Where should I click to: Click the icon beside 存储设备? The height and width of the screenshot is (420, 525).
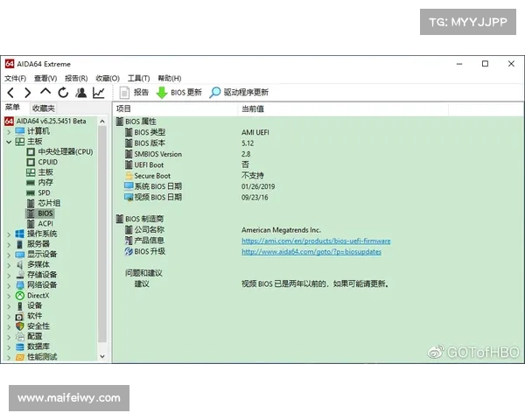(20, 275)
